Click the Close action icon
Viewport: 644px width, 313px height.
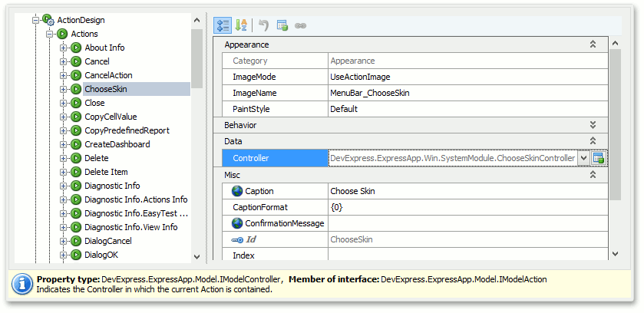click(x=76, y=103)
